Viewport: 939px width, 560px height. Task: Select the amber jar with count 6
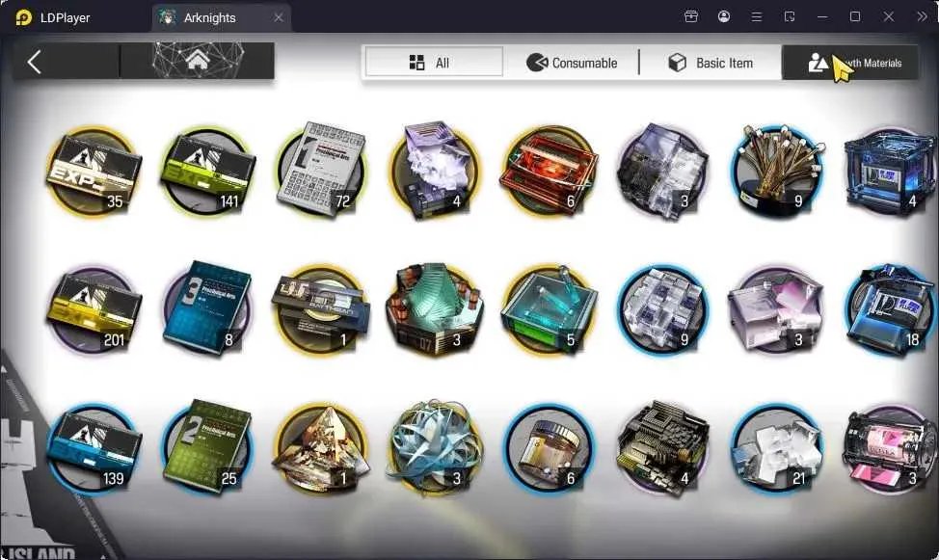click(550, 448)
